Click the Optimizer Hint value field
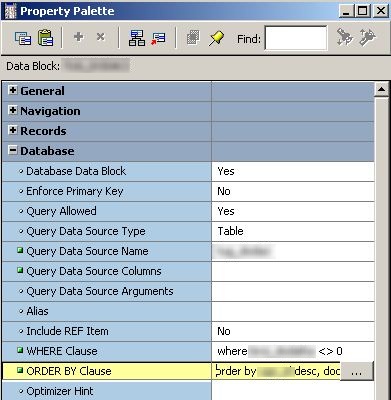 click(293, 391)
